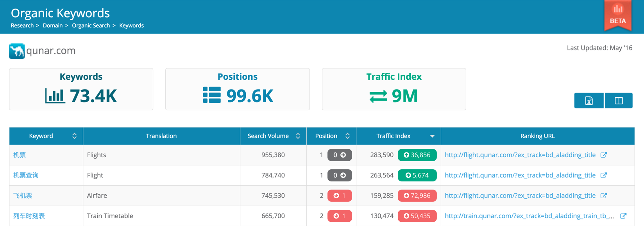The image size is (644, 226).
Task: Open external link icon for 机票 row
Action: pos(604,155)
